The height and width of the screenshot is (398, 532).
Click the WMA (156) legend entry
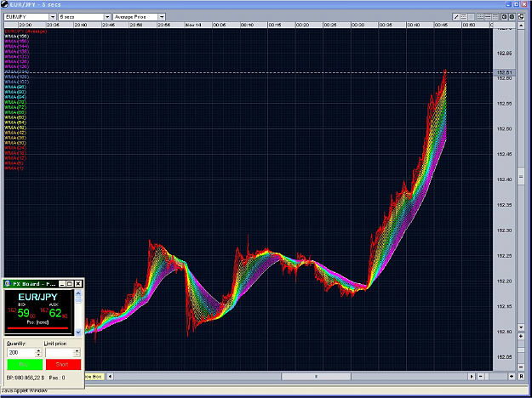pyautogui.click(x=17, y=37)
